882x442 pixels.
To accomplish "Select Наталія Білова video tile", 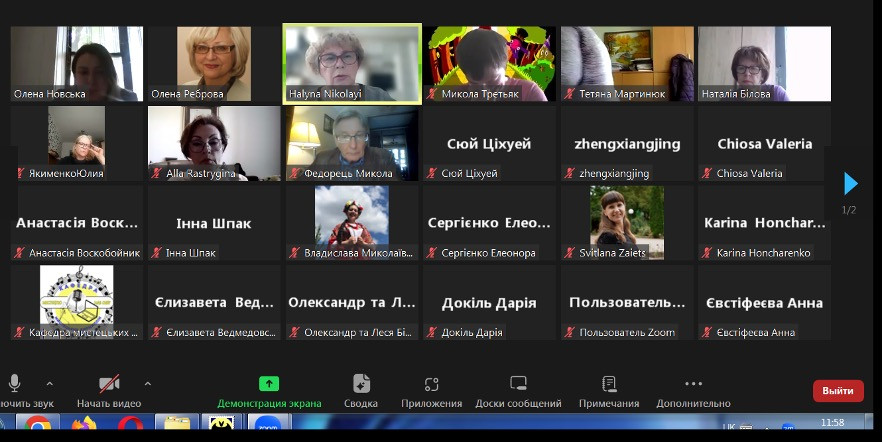I will point(764,64).
